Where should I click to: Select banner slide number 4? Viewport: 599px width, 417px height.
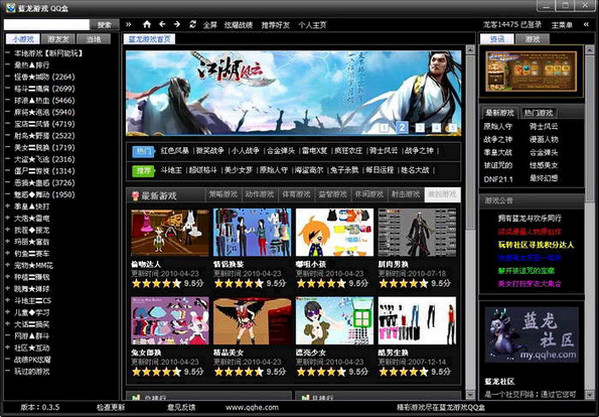pyautogui.click(x=436, y=128)
